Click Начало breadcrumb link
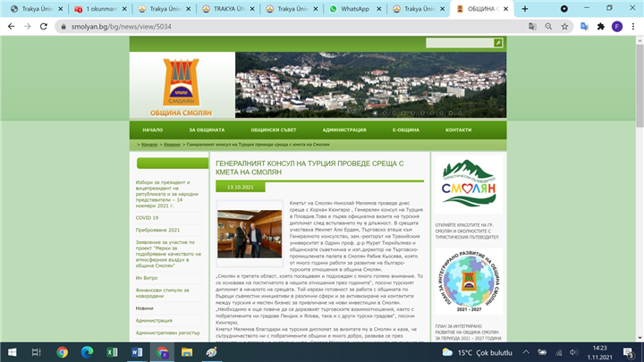Screen dimensions: 644x362 149,145
